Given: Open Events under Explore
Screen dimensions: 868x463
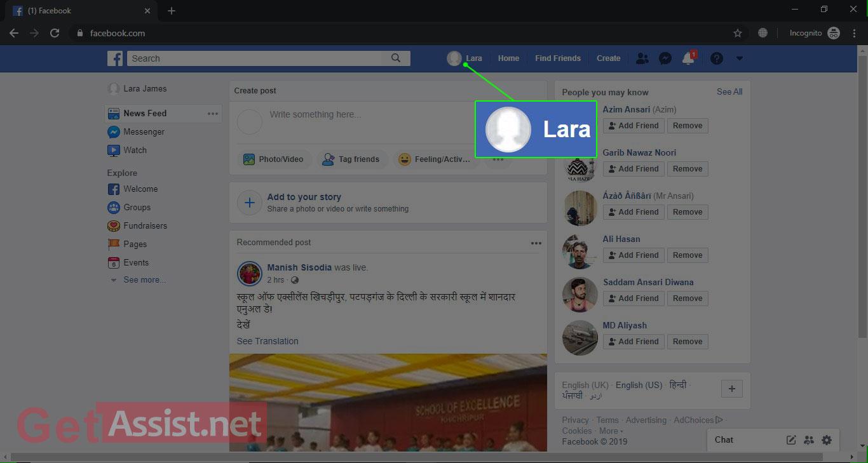Looking at the screenshot, I should 128,263.
